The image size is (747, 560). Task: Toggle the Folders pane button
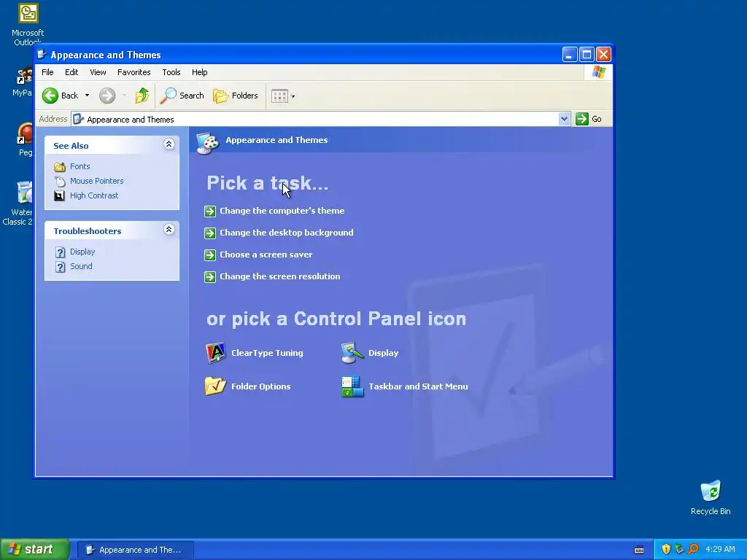pos(236,96)
